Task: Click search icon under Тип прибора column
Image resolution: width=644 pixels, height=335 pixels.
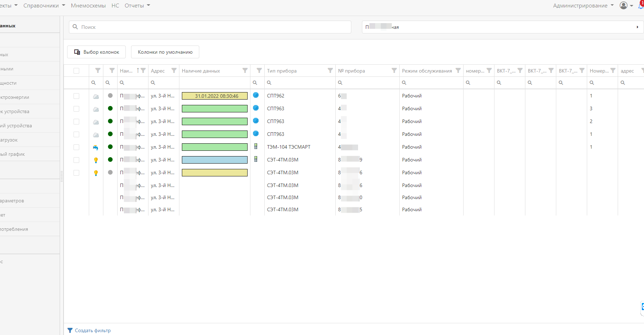Action: click(x=269, y=83)
